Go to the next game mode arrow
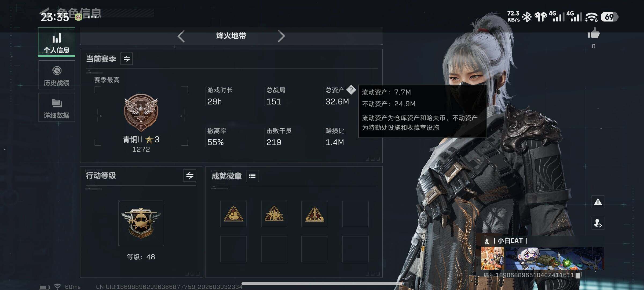The width and height of the screenshot is (644, 290). pyautogui.click(x=281, y=36)
